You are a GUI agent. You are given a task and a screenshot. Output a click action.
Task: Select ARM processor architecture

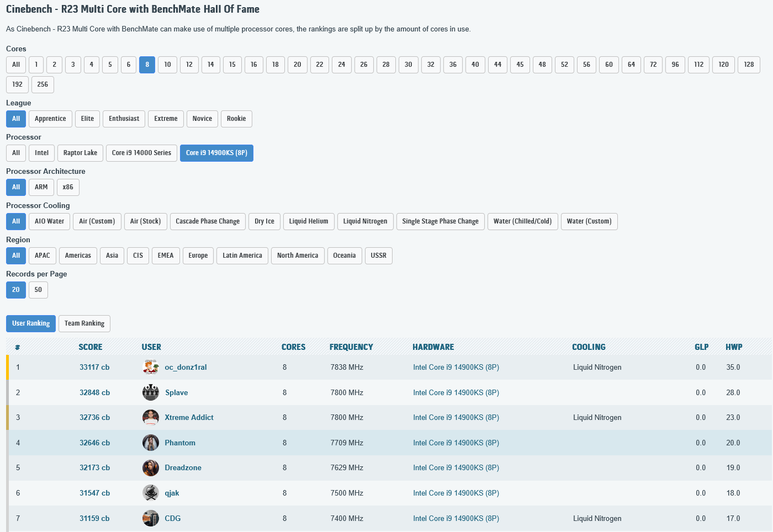tap(41, 187)
